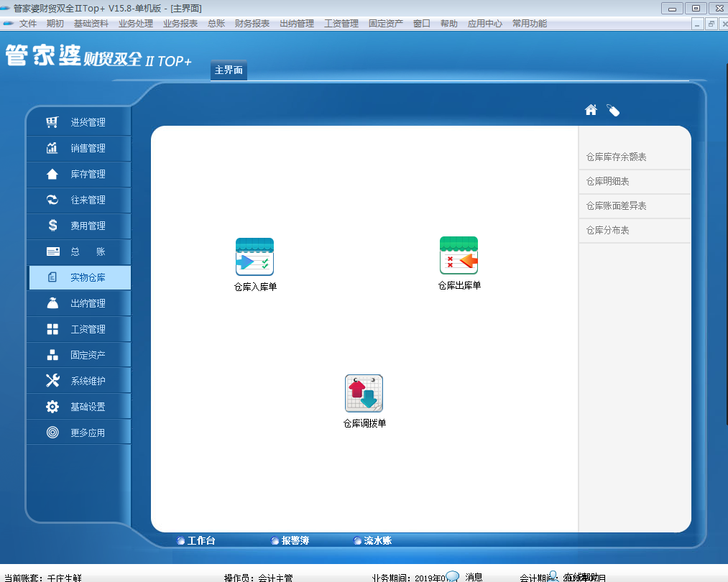Open the 仓库调拨单 icon
Image resolution: width=728 pixels, height=582 pixels.
[364, 393]
